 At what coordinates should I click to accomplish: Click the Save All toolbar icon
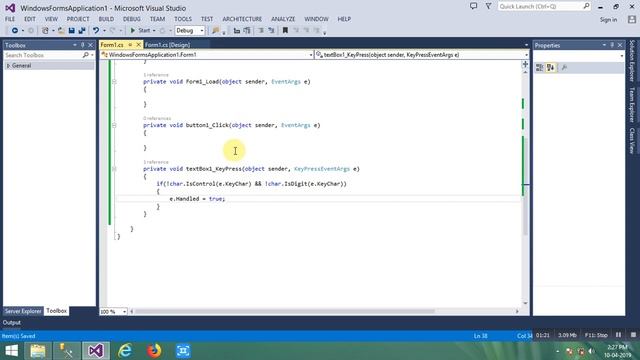pyautogui.click(x=82, y=31)
